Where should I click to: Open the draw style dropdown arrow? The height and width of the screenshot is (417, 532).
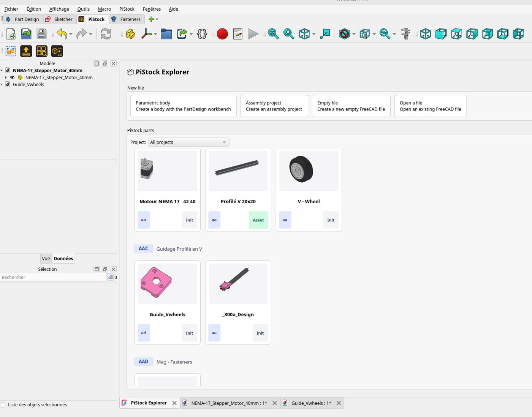pyautogui.click(x=354, y=34)
